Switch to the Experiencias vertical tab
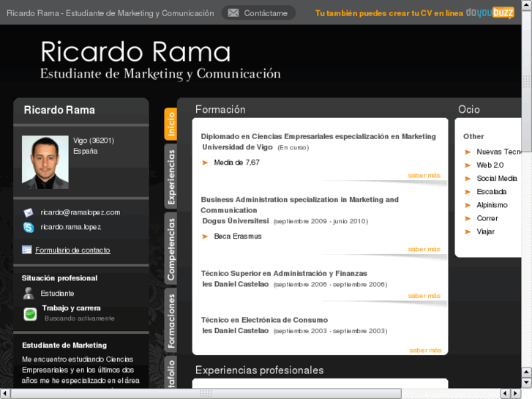 (171, 176)
